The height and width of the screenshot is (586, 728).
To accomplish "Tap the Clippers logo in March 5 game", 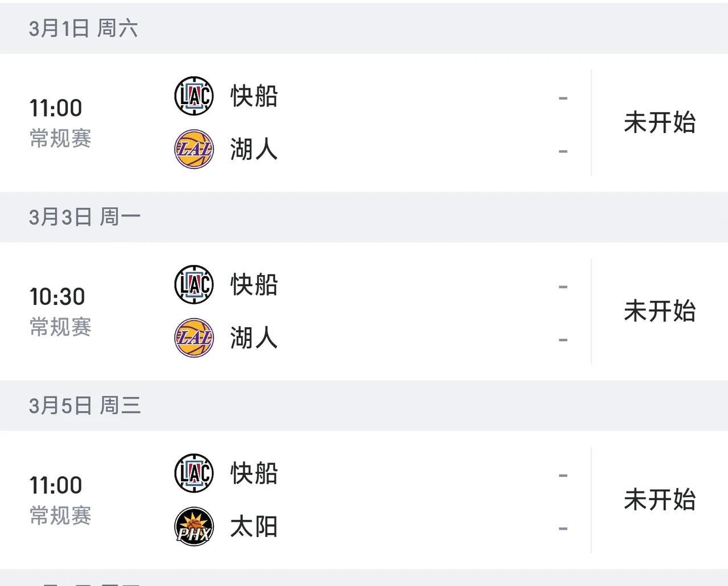I will pyautogui.click(x=194, y=473).
